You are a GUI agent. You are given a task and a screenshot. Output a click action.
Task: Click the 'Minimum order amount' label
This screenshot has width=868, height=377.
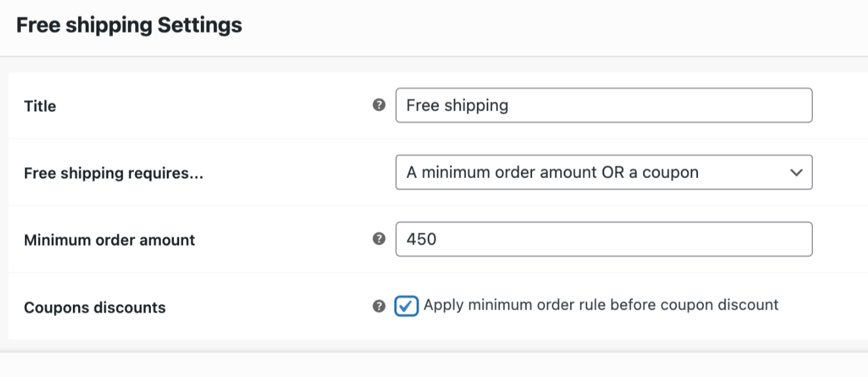pos(110,240)
